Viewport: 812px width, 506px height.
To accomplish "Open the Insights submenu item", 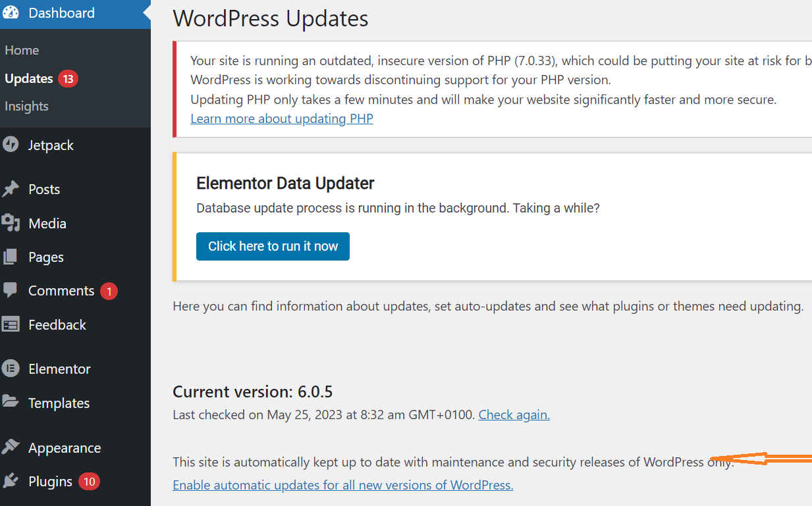I will 26,107.
